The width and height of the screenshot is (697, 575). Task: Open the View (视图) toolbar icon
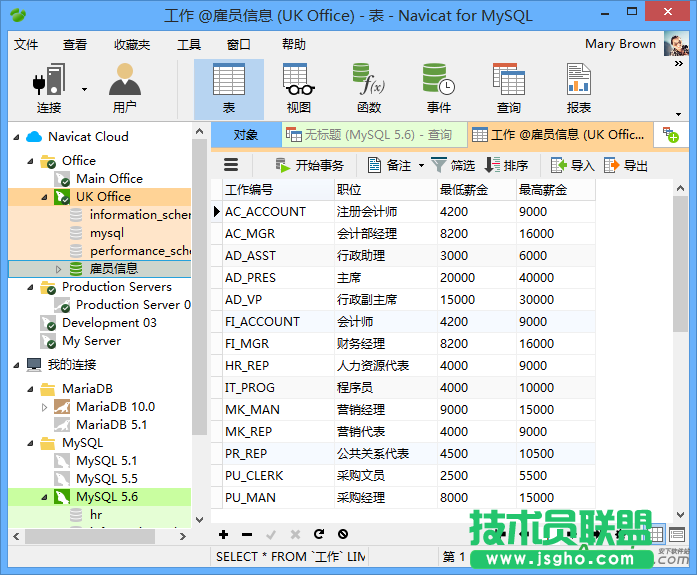pos(299,89)
